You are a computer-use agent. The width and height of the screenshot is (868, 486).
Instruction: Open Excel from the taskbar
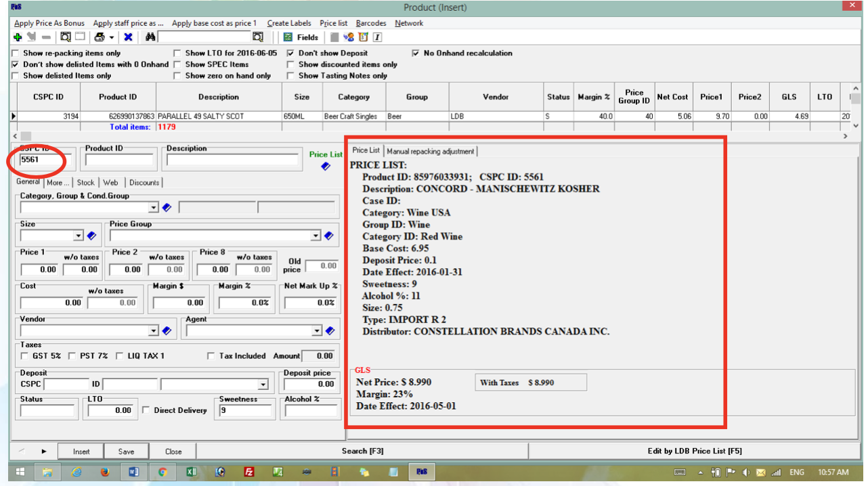(x=192, y=472)
